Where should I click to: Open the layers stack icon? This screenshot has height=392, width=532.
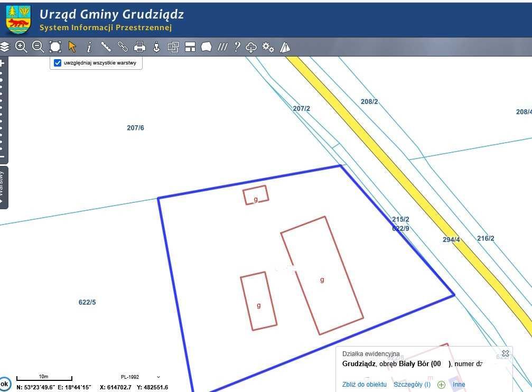coord(4,47)
